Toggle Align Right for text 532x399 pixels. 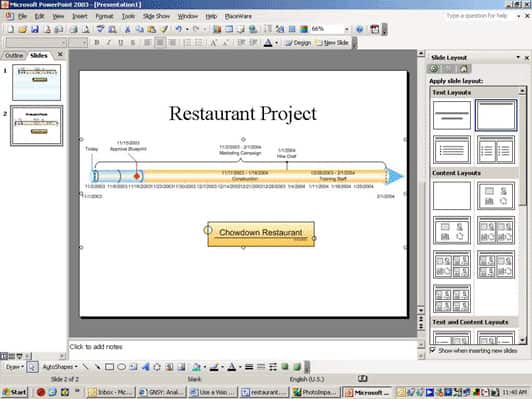(x=172, y=43)
